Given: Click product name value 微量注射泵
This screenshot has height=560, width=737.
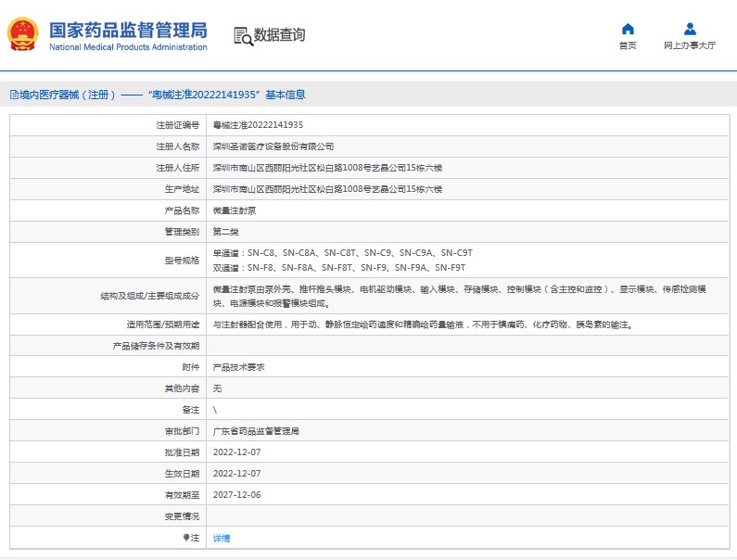Looking at the screenshot, I should point(235,210).
